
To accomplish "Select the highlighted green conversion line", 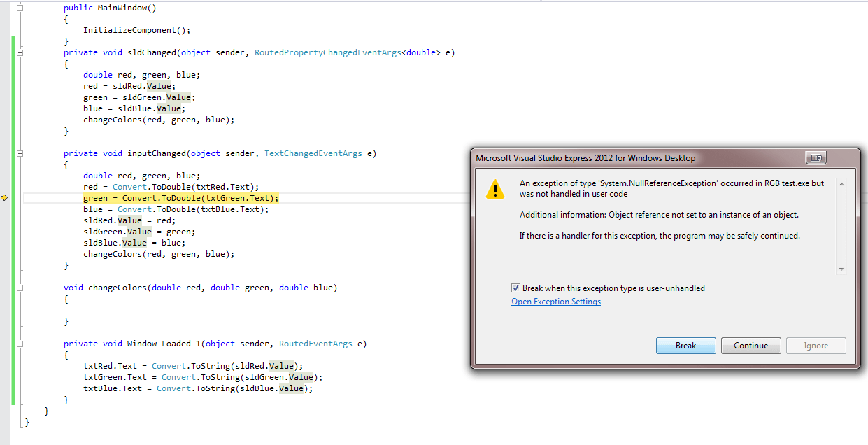I will (x=182, y=198).
